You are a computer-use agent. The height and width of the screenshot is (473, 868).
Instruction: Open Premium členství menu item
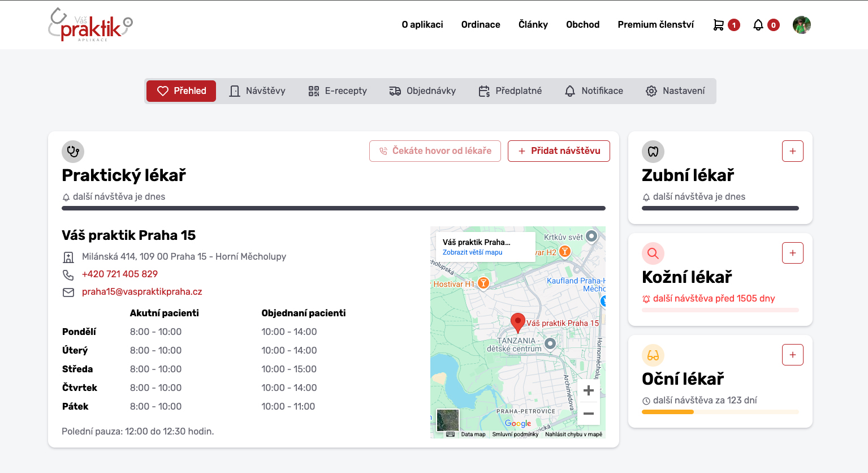tap(655, 25)
